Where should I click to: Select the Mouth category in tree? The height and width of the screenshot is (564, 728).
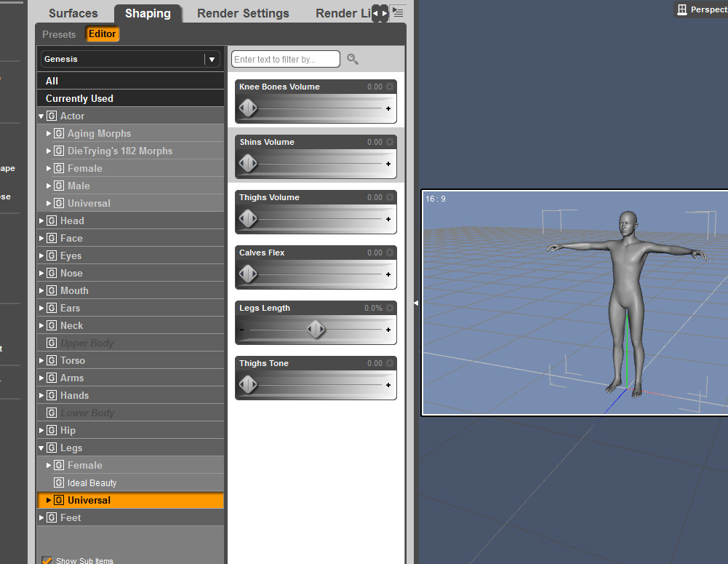coord(130,291)
